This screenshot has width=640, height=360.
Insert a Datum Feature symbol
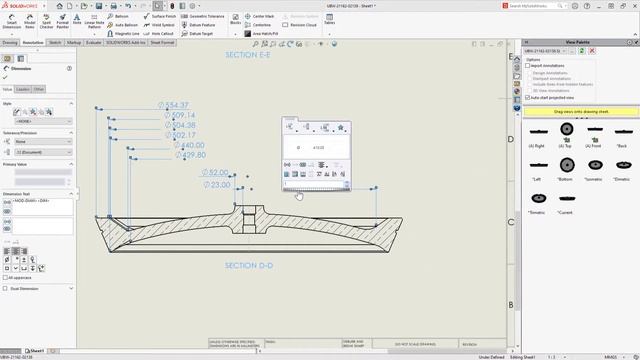coord(198,25)
